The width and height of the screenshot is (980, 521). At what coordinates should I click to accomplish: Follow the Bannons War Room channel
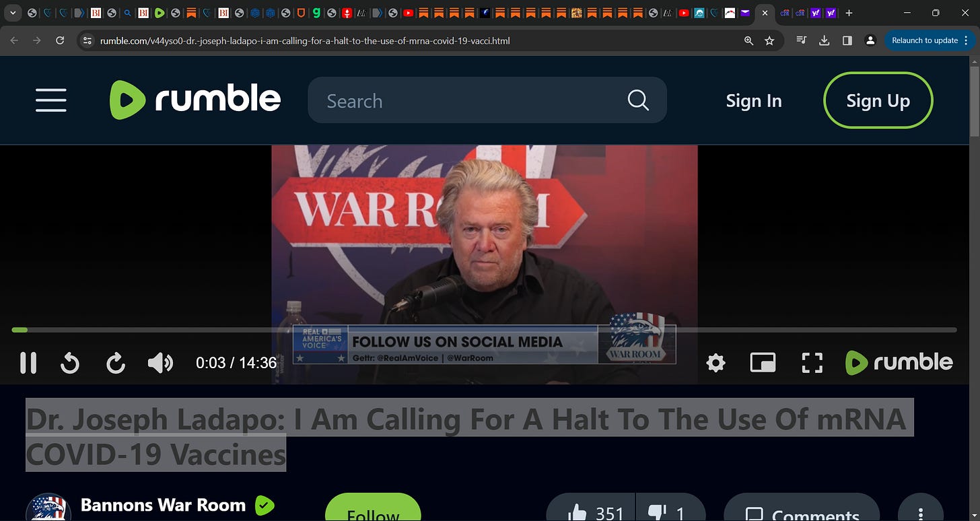(x=373, y=508)
